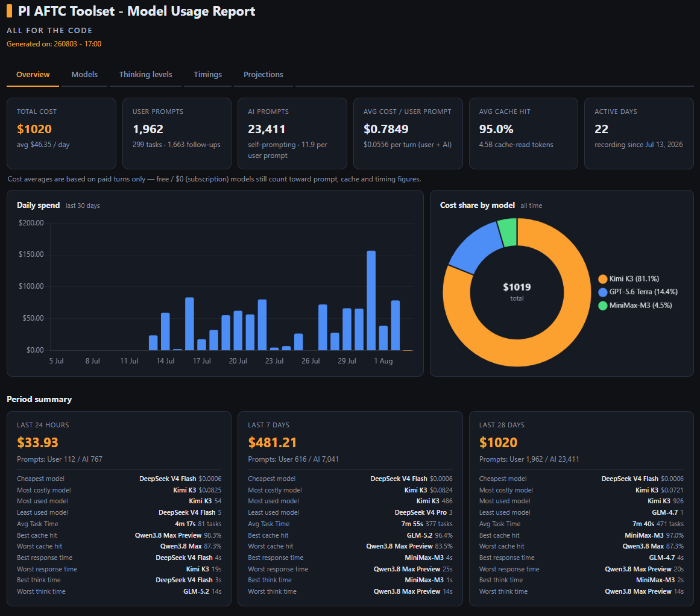This screenshot has width=700, height=616.
Task: Click the '14 Jul' axis label
Action: coord(165,360)
